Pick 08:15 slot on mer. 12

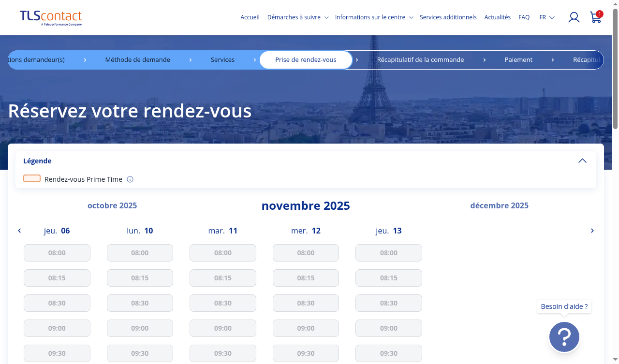point(306,278)
